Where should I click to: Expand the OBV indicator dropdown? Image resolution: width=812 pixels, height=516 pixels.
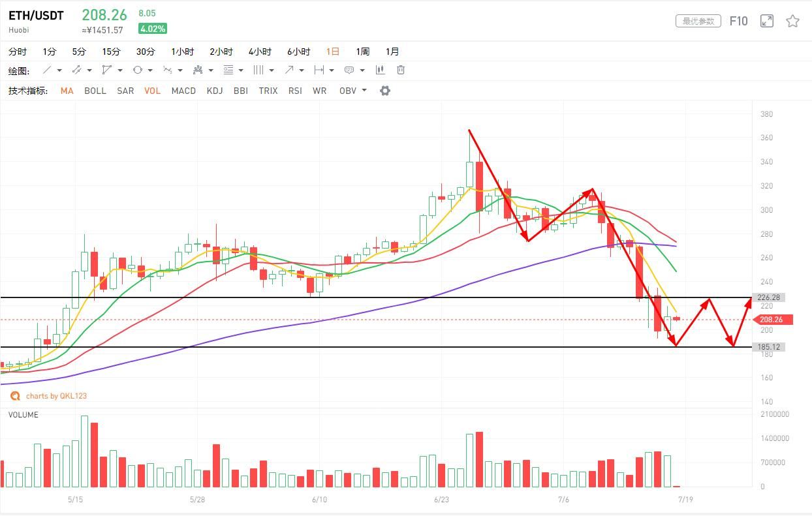(x=364, y=91)
